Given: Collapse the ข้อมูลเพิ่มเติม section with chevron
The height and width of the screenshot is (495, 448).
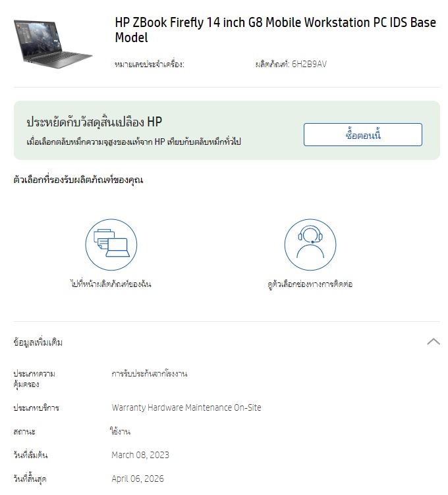Looking at the screenshot, I should point(434,342).
